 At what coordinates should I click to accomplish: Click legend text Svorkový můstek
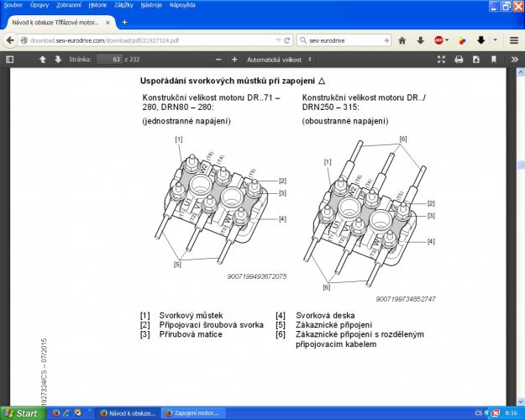coord(191,315)
